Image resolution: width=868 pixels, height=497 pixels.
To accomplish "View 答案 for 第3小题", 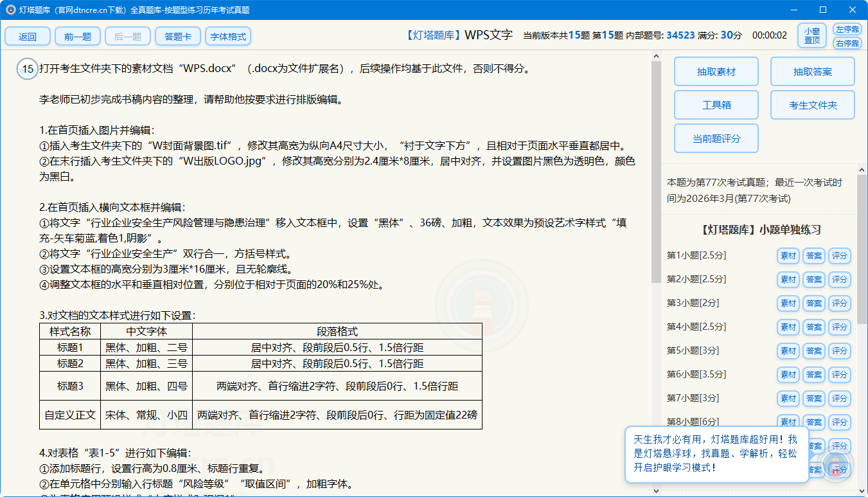I will pos(814,303).
